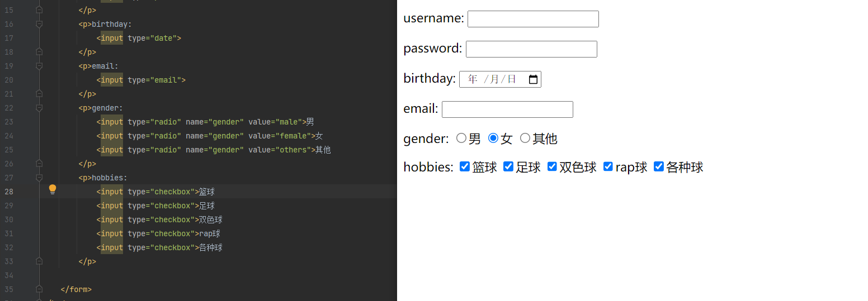Collapse the code fold at line 27

pos(39,178)
